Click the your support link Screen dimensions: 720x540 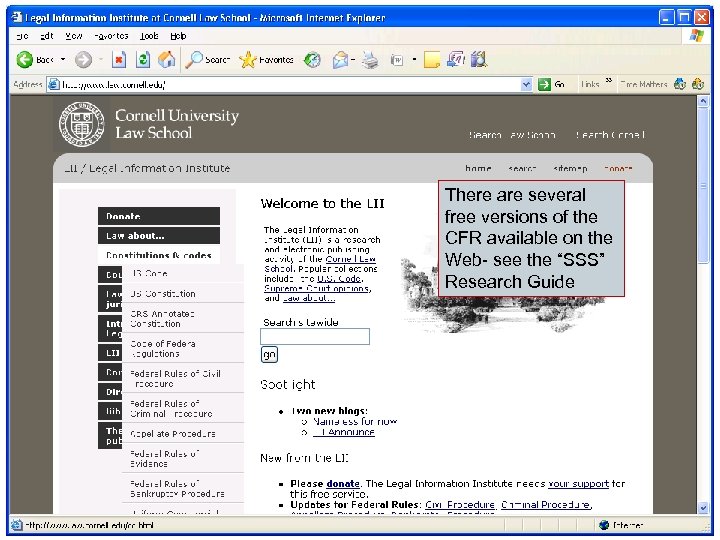[x=579, y=484]
